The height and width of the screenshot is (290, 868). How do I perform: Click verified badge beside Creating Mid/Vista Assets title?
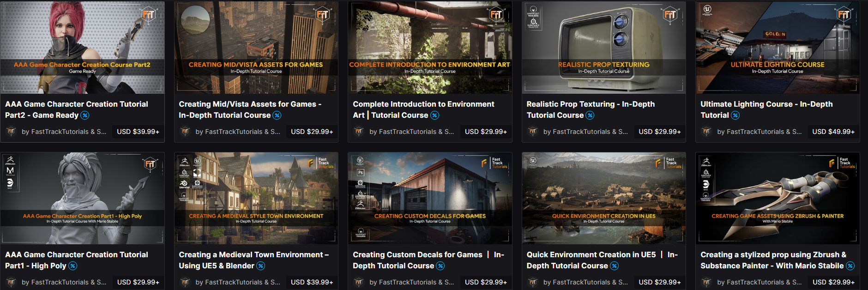(277, 115)
